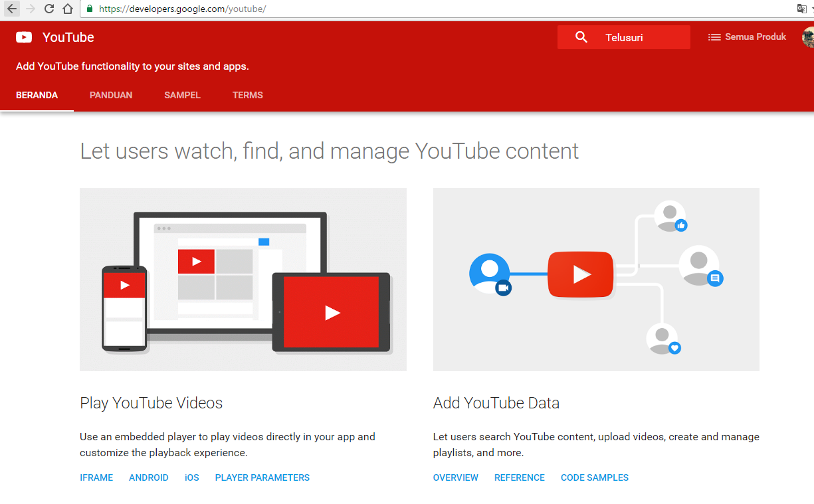Reload the page with the refresh icon

[47, 9]
